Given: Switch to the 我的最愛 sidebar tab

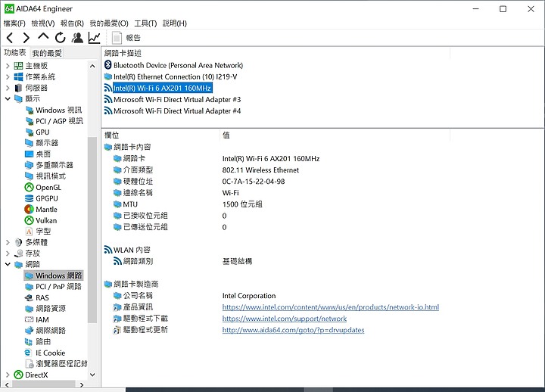Looking at the screenshot, I should click(47, 53).
